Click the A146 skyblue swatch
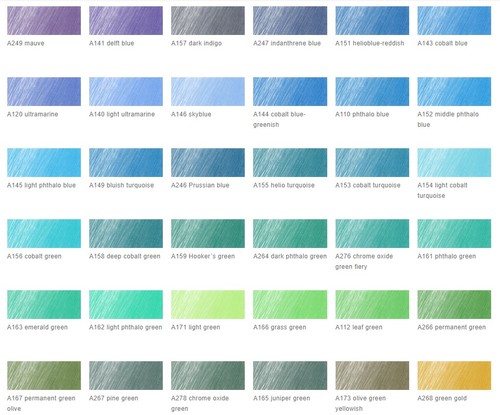Image resolution: width=500 pixels, height=415 pixels. [208, 91]
